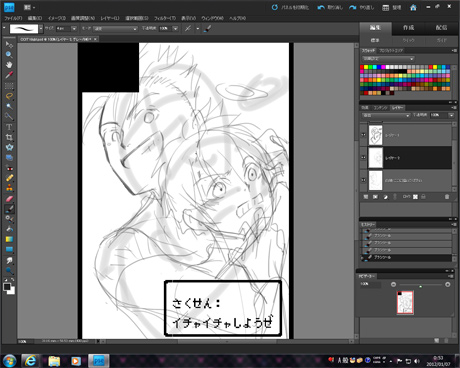Open the イメージ (Image) menu
Viewport: 460px width, 368px height.
coord(57,18)
